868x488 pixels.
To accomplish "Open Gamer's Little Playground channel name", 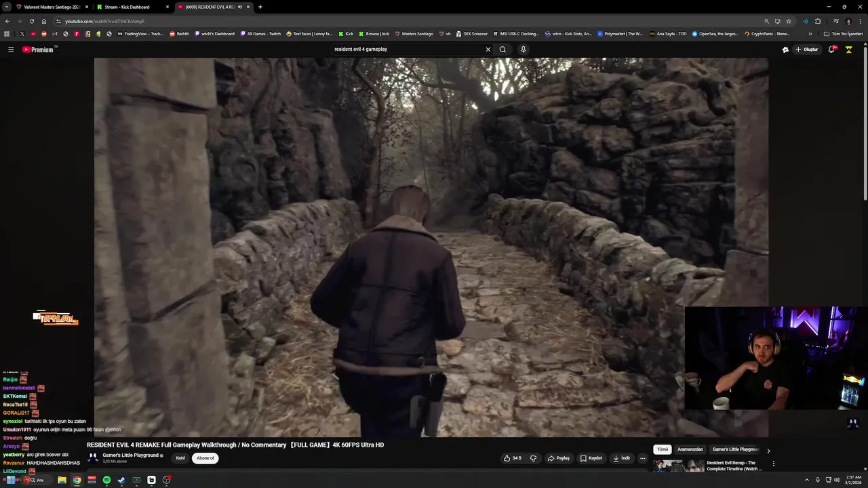I will click(x=131, y=455).
